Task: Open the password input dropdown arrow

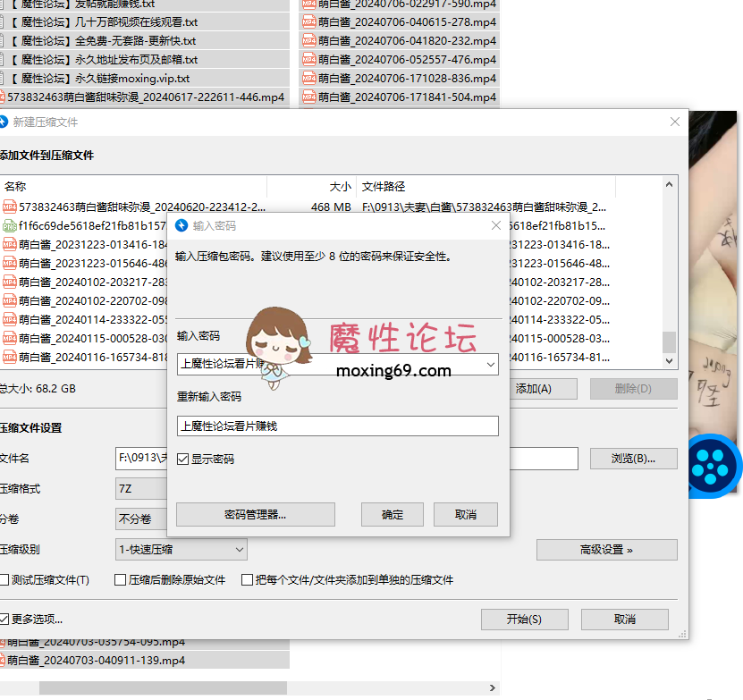Action: click(491, 364)
